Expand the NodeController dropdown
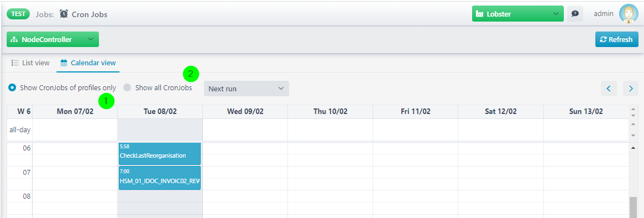The width and height of the screenshot is (644, 218). pyautogui.click(x=53, y=39)
